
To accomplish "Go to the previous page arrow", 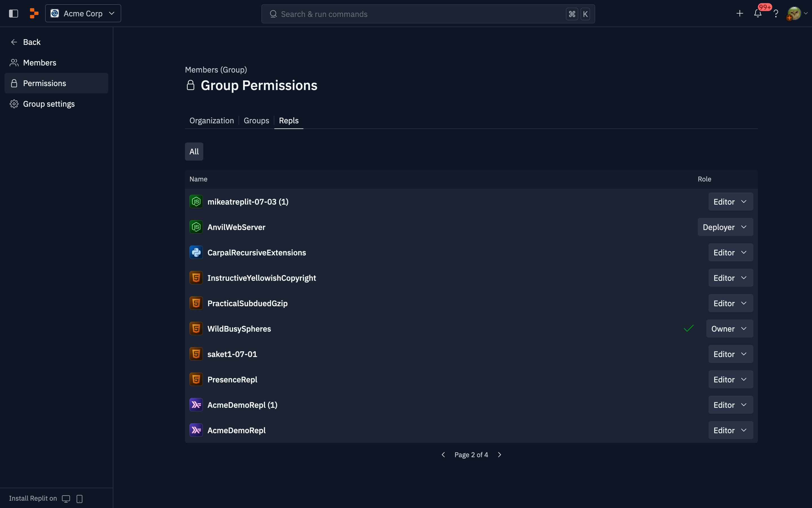I will 443,455.
